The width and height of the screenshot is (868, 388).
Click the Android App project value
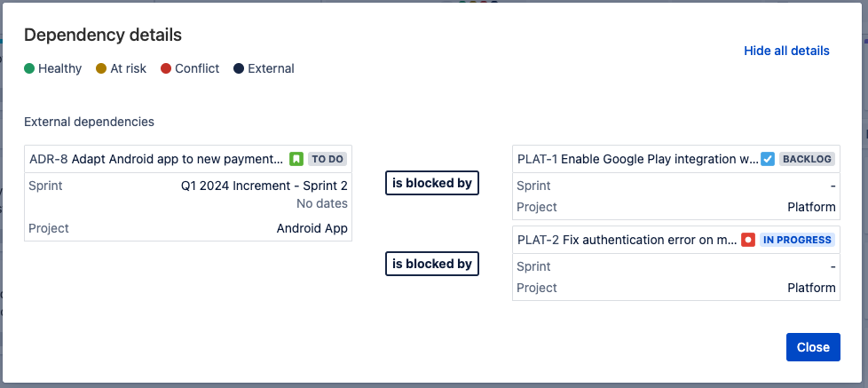coord(312,228)
